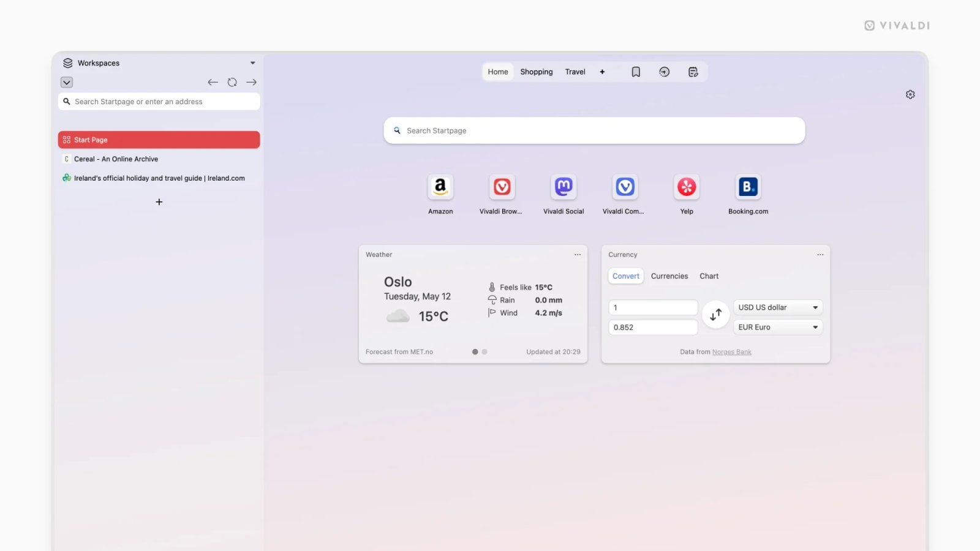The image size is (980, 551).
Task: Click the Forecast from MET.no text
Action: tap(399, 352)
